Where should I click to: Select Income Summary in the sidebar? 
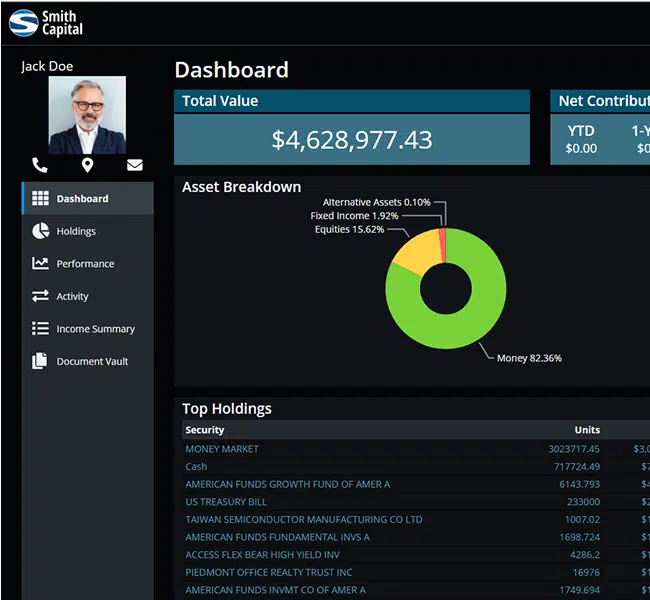87,328
